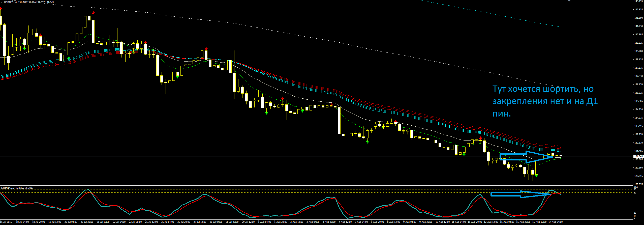Click the 134.720 price axis label

(x=638, y=109)
